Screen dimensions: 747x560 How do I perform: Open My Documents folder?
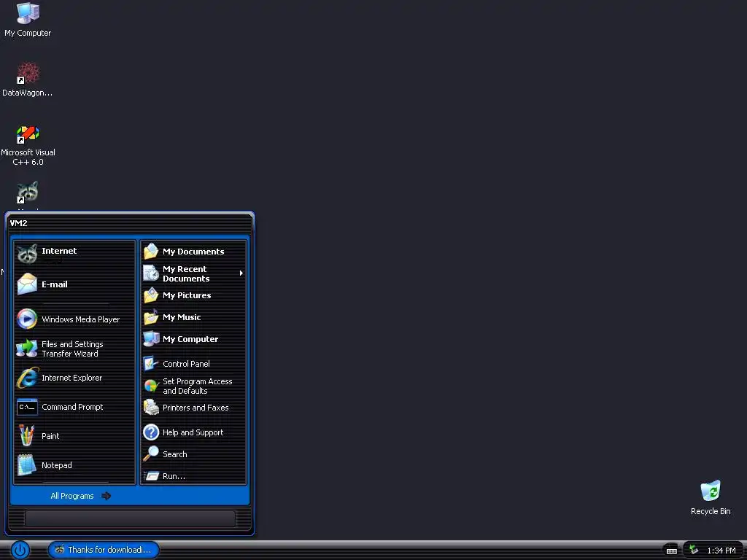pos(193,252)
